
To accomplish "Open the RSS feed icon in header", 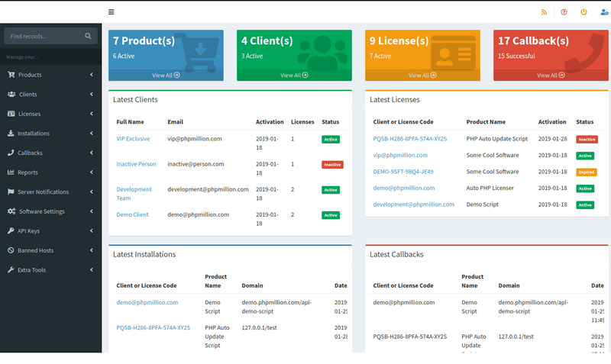I will (544, 12).
